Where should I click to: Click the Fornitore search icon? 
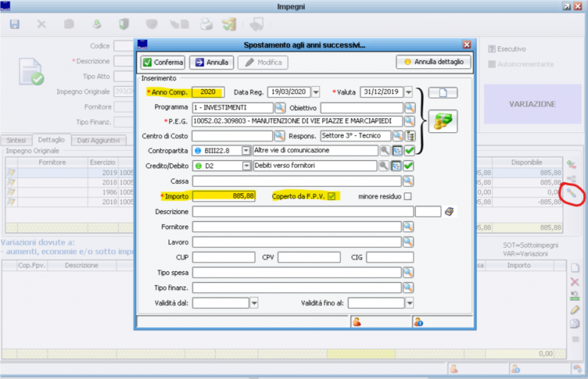pyautogui.click(x=409, y=227)
